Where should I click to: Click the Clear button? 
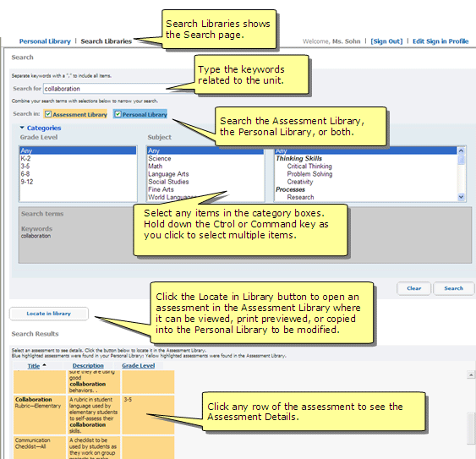pos(413,288)
